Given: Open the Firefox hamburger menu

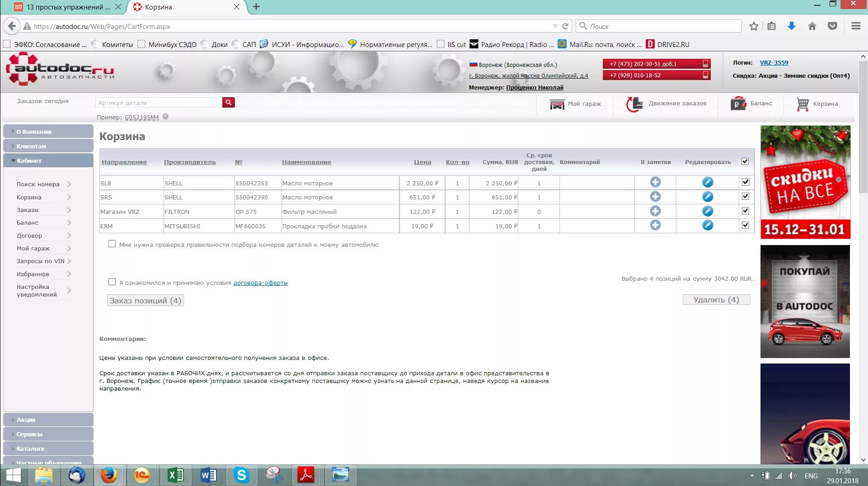Looking at the screenshot, I should (x=855, y=26).
